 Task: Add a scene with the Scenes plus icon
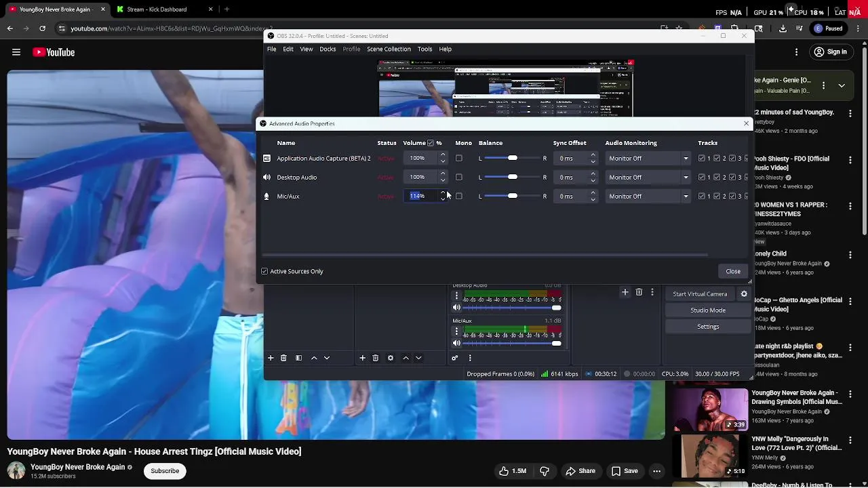(x=271, y=358)
